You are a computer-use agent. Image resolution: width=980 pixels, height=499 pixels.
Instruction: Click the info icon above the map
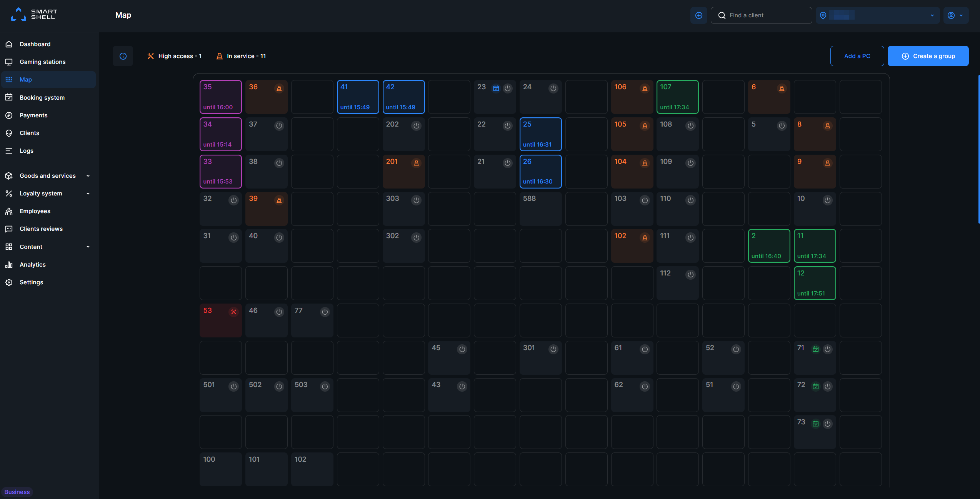pyautogui.click(x=123, y=56)
